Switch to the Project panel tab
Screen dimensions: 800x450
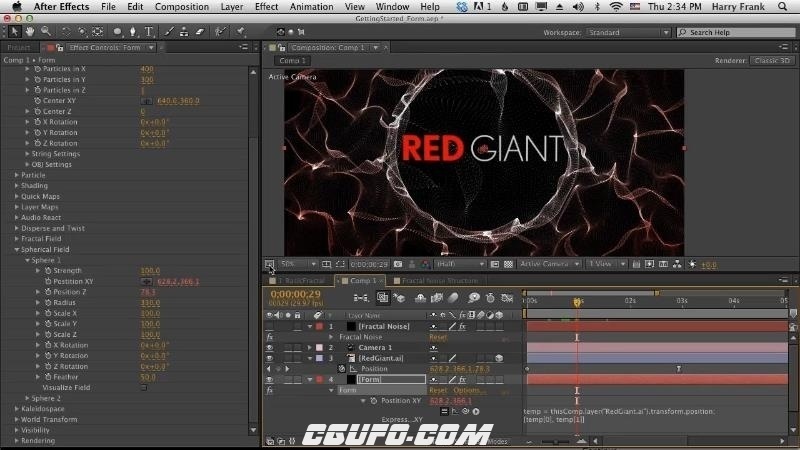(x=19, y=47)
